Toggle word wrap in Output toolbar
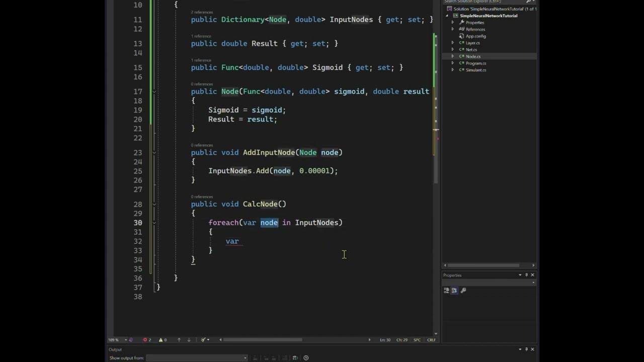644x362 pixels. (x=294, y=358)
